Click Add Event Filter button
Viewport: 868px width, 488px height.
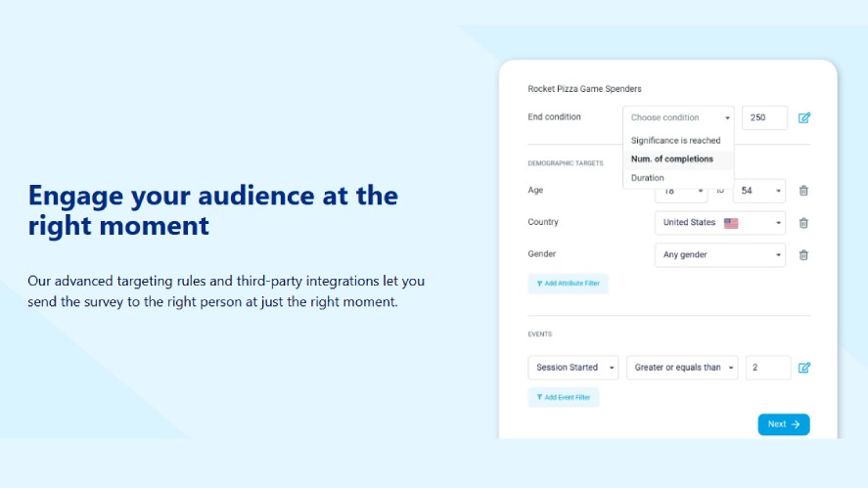click(x=563, y=397)
